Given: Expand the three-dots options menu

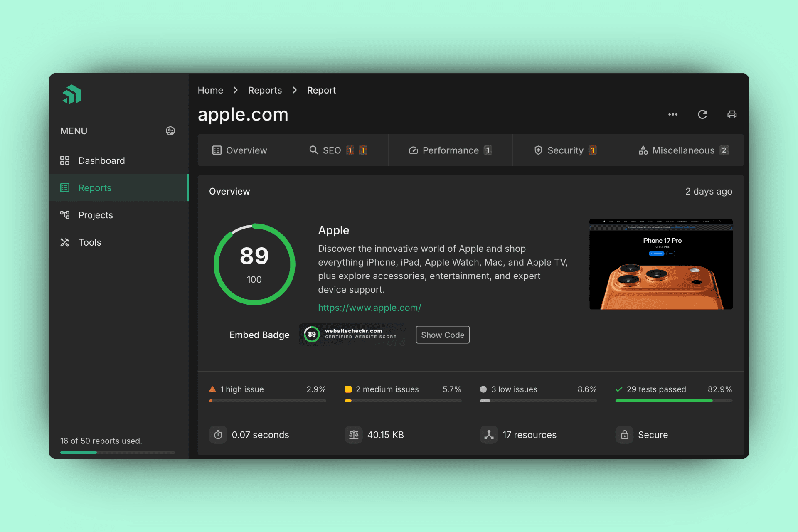Looking at the screenshot, I should (673, 114).
